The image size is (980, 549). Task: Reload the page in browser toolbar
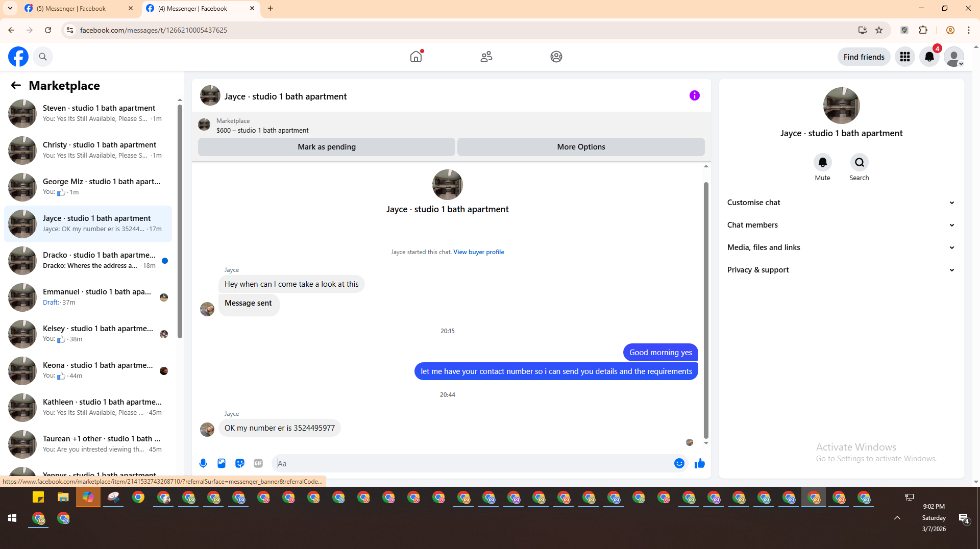[48, 30]
